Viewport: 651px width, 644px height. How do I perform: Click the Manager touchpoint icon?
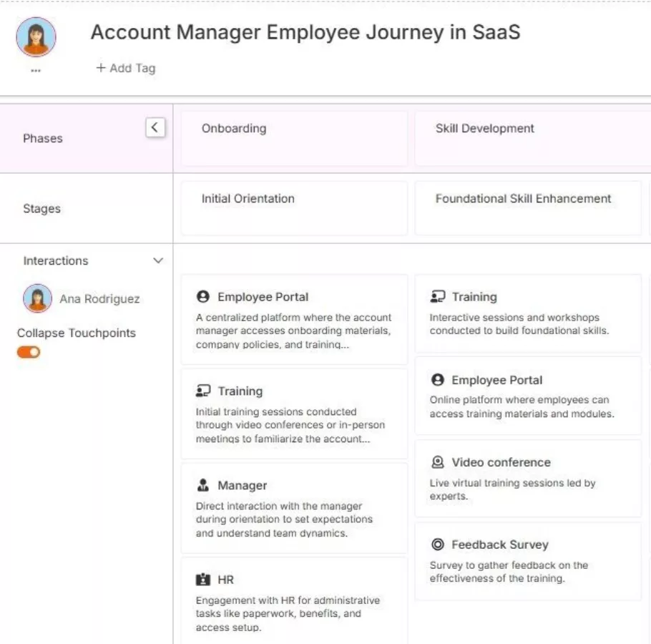click(x=203, y=486)
